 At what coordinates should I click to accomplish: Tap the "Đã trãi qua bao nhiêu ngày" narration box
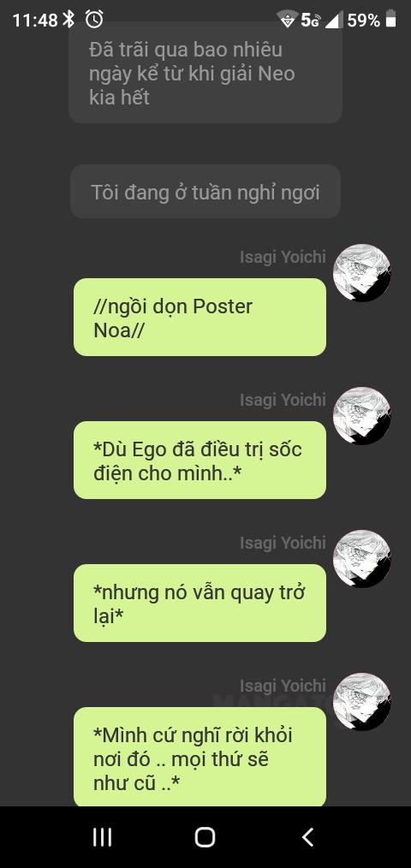click(205, 73)
